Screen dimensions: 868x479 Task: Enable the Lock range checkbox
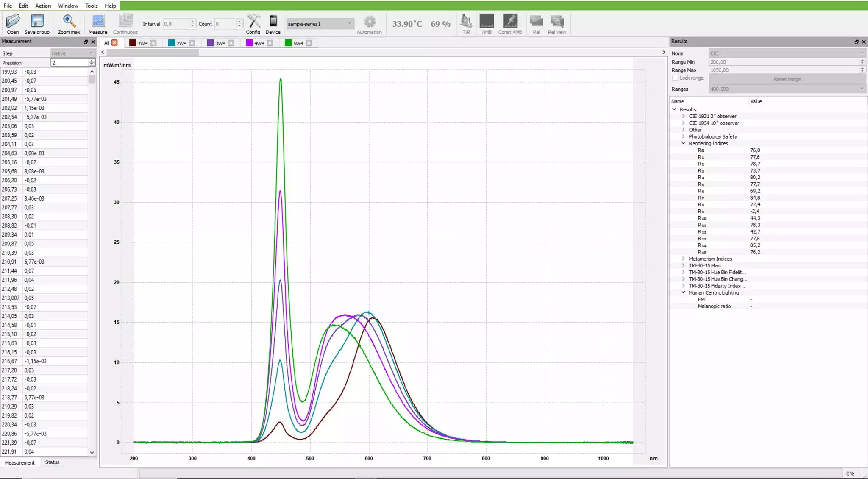click(x=675, y=78)
